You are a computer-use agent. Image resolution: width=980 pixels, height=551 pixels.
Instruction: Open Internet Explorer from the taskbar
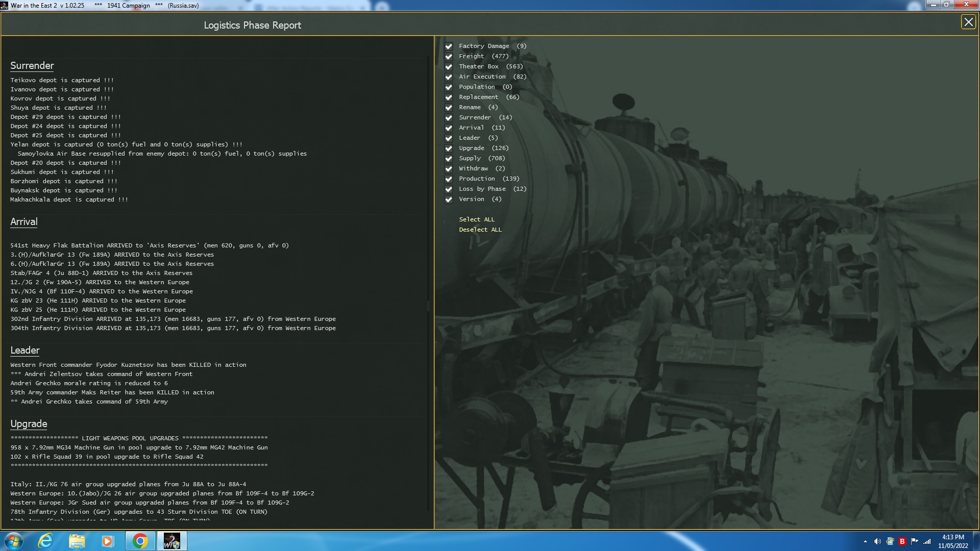pyautogui.click(x=45, y=541)
